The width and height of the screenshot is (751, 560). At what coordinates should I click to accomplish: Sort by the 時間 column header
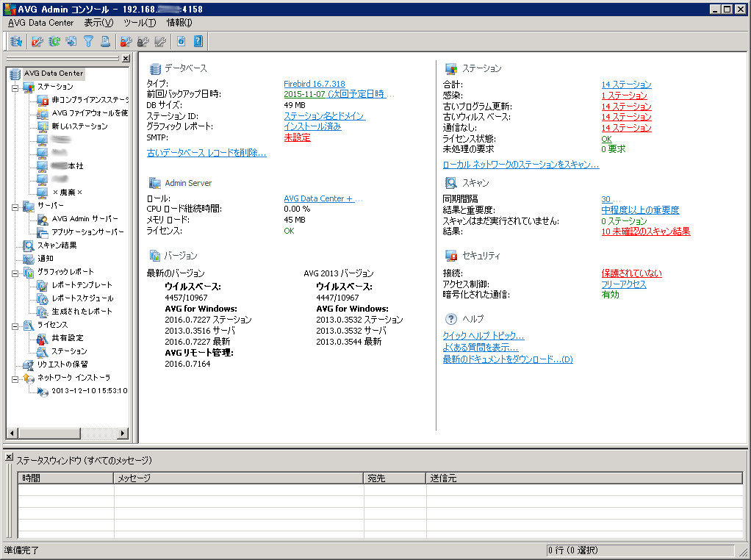point(65,478)
